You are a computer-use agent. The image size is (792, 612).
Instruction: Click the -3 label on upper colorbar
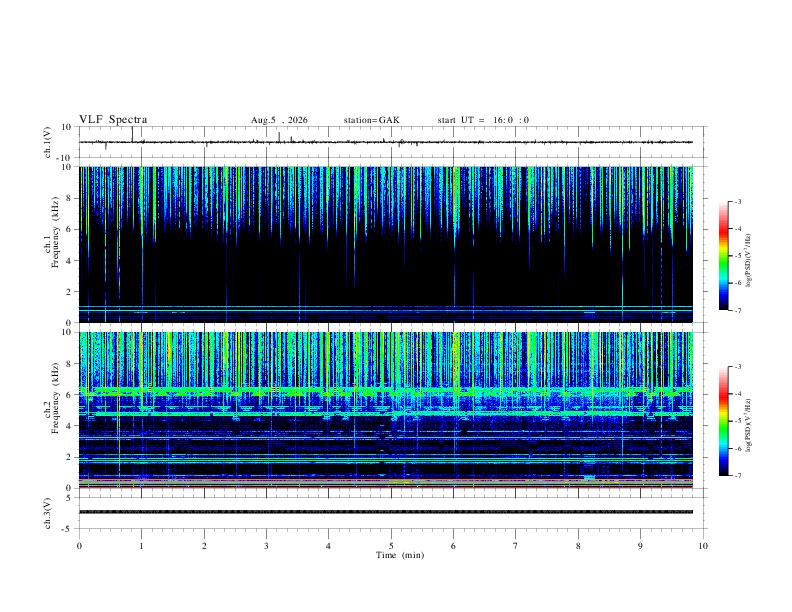[x=737, y=201]
